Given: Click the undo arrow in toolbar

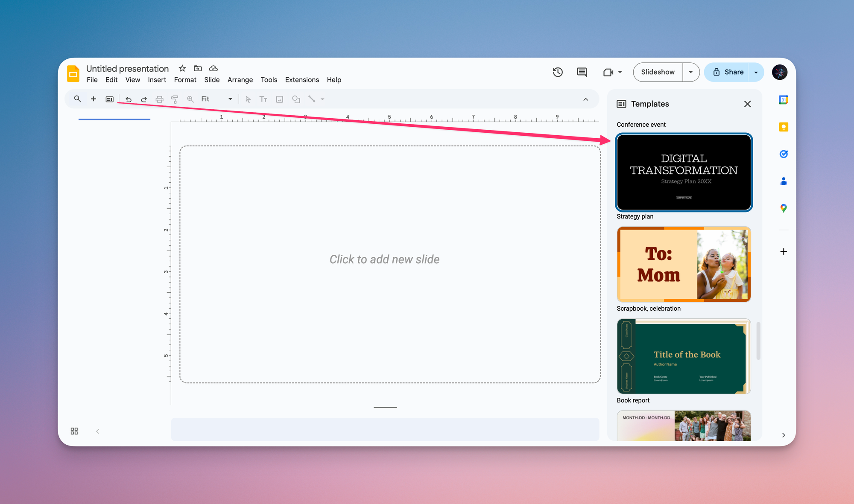Looking at the screenshot, I should pos(128,99).
